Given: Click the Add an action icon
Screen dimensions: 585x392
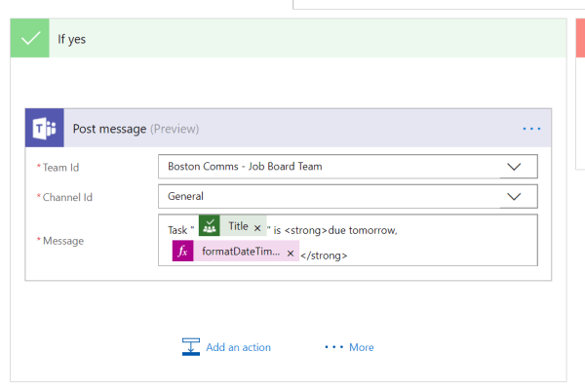Looking at the screenshot, I should pos(191,347).
